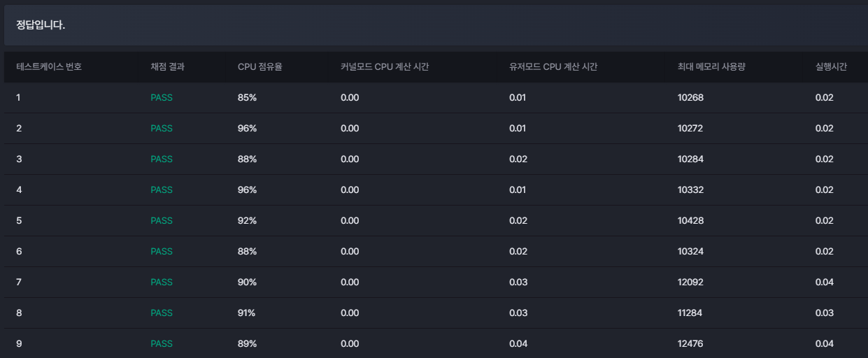Screen dimensions: 868x358
Task: Click execution time 0.03 in row 8
Action: point(825,313)
